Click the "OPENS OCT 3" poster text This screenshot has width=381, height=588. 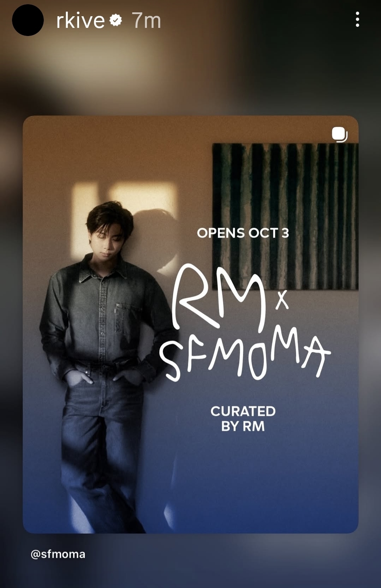pos(243,233)
